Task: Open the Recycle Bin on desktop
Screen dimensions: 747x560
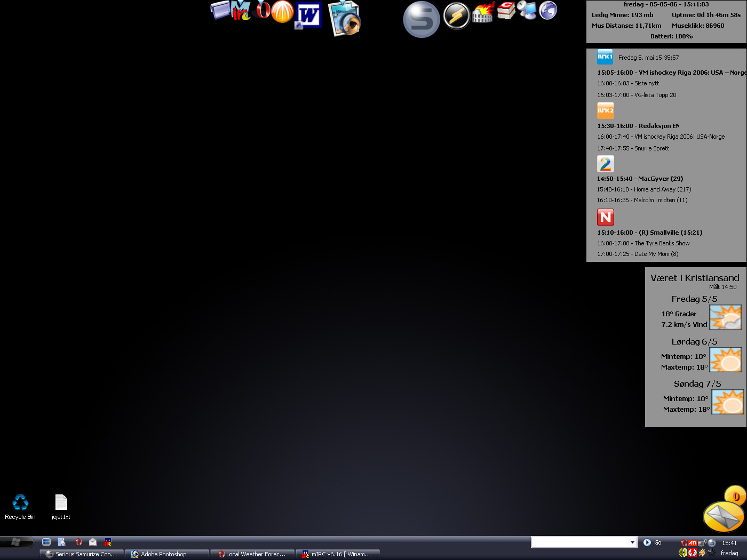Action: coord(20,507)
